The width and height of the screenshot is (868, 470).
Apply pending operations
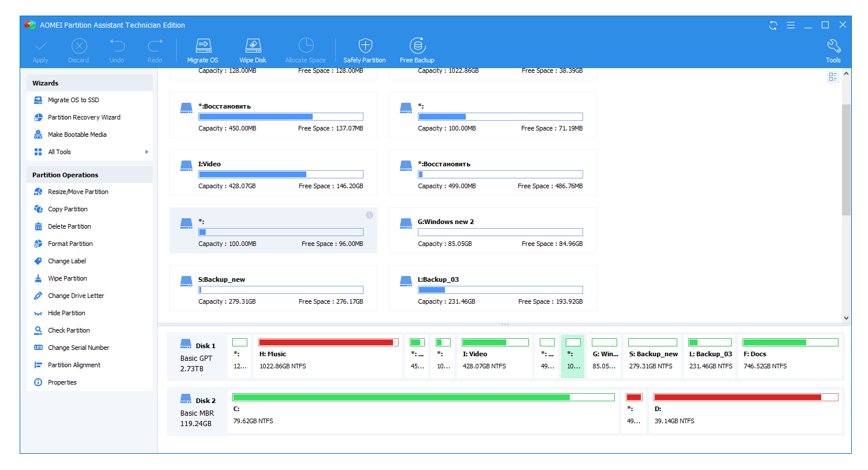40,51
